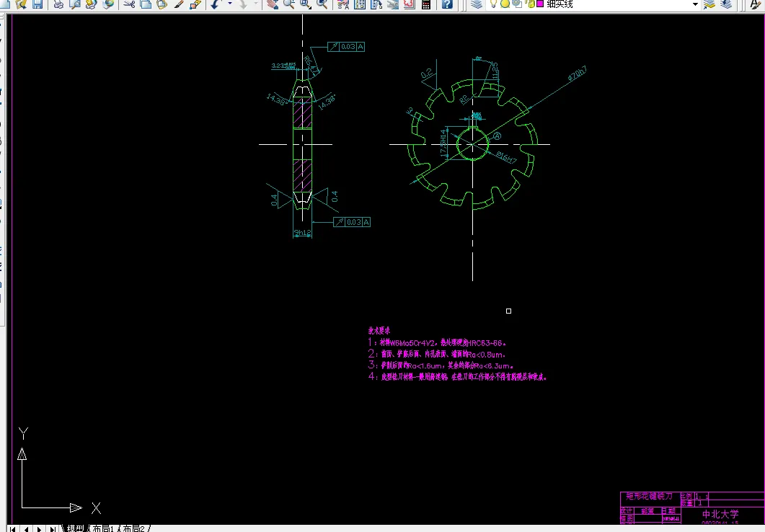Copy objects with the Copy icon
This screenshot has width=765, height=532.
pos(146,4)
